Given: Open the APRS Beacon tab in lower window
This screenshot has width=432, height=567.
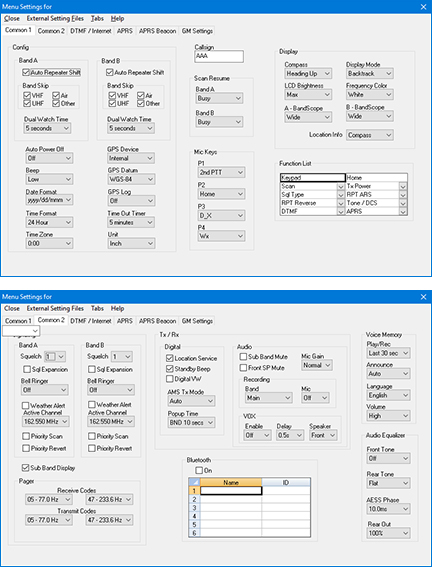Looking at the screenshot, I should click(157, 321).
